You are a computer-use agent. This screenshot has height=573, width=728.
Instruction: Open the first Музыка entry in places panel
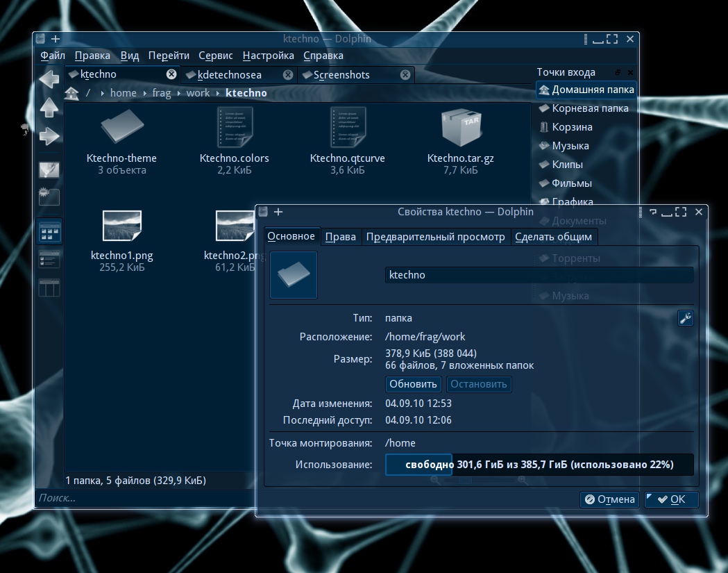coord(564,146)
